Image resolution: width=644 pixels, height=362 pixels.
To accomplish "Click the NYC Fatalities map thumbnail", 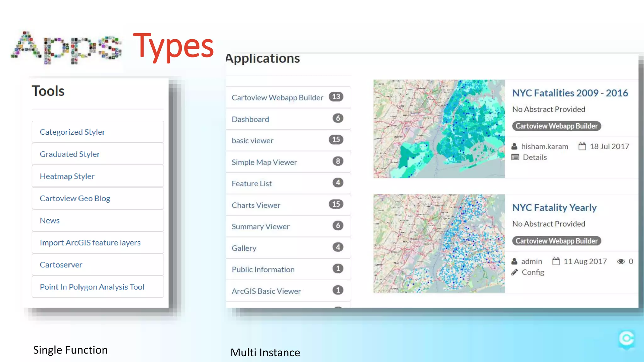I will pos(439,129).
